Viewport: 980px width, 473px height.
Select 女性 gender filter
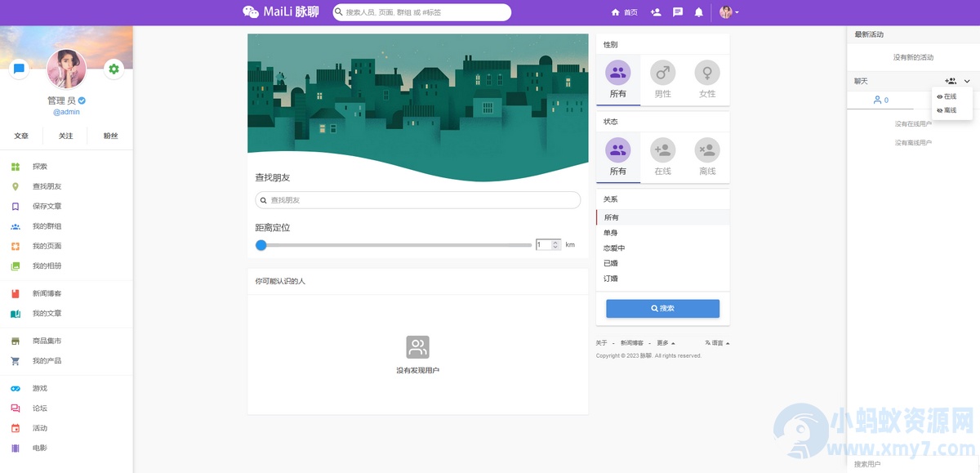pos(707,80)
